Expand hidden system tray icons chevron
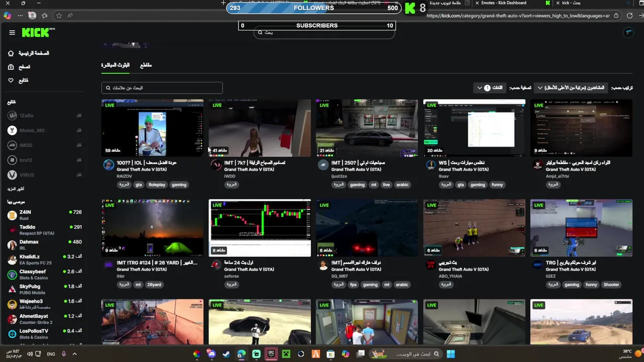The image size is (644, 362). pos(74,354)
